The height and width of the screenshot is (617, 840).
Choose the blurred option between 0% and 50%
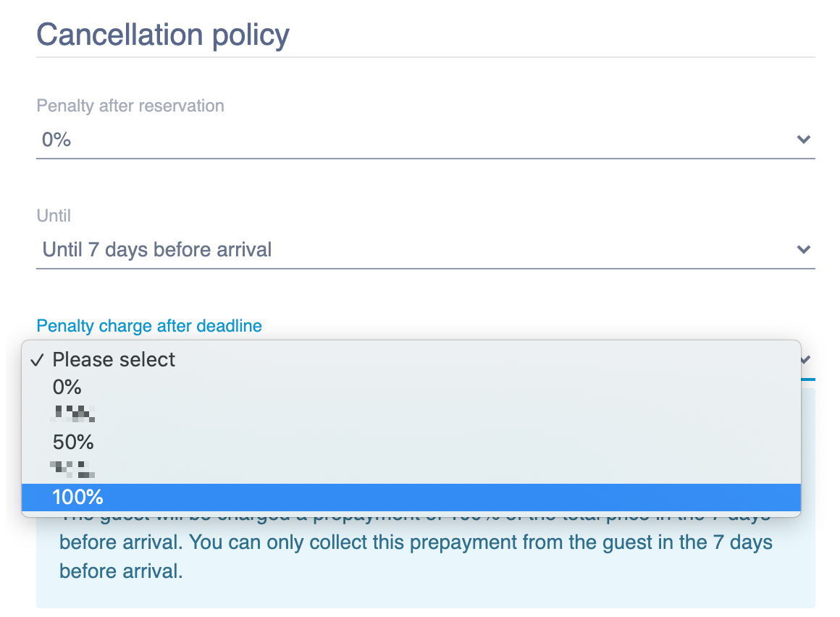(x=73, y=414)
